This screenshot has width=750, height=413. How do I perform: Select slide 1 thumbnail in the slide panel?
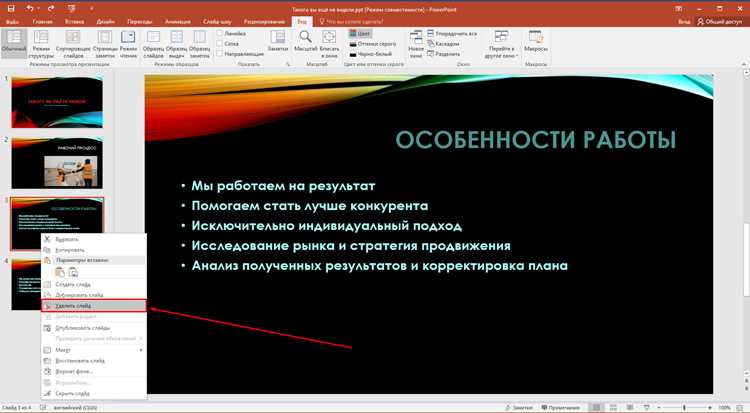point(57,101)
